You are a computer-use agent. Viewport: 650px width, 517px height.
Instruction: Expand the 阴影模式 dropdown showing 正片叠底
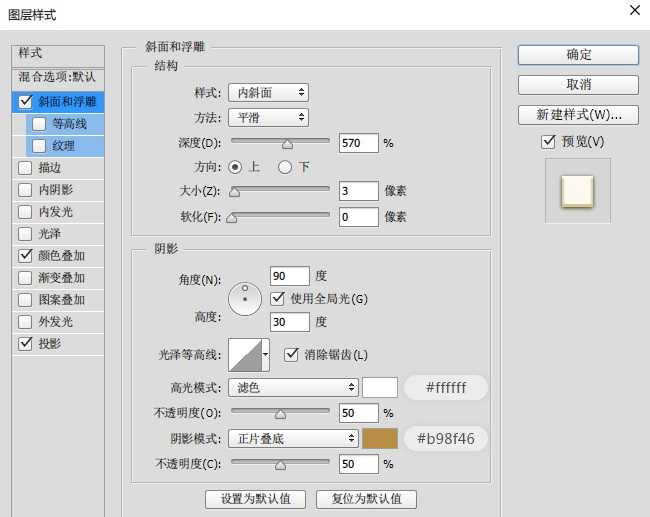tap(293, 438)
